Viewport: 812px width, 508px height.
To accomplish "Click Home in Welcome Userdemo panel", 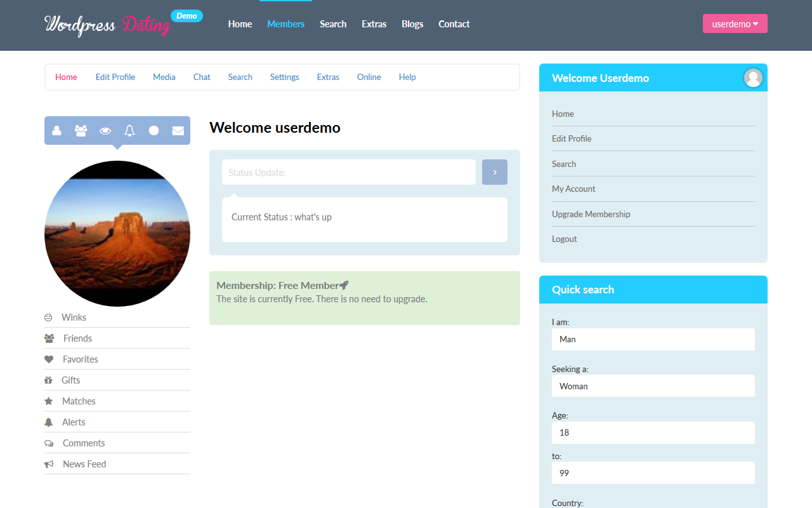I will point(563,114).
